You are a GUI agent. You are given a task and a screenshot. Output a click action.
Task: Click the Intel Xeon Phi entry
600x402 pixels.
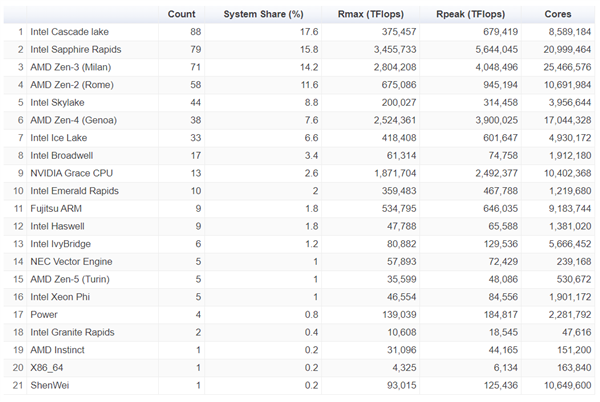point(62,294)
